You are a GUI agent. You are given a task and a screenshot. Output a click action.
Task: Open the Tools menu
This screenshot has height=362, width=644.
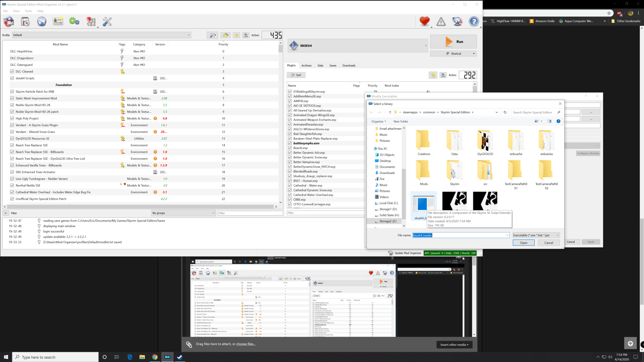click(x=28, y=11)
